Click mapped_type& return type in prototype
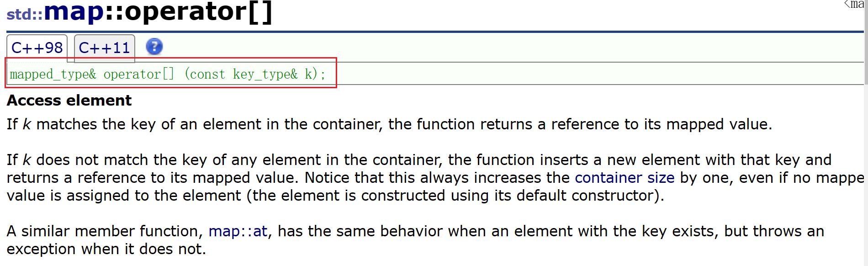Screen dimensions: 868x266 [x=53, y=74]
